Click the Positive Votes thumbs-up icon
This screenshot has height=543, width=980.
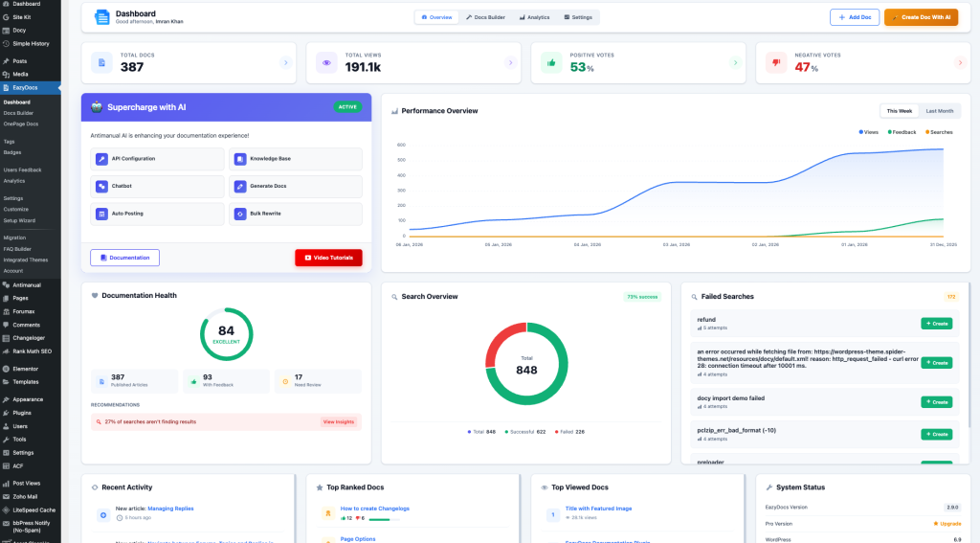coord(551,62)
